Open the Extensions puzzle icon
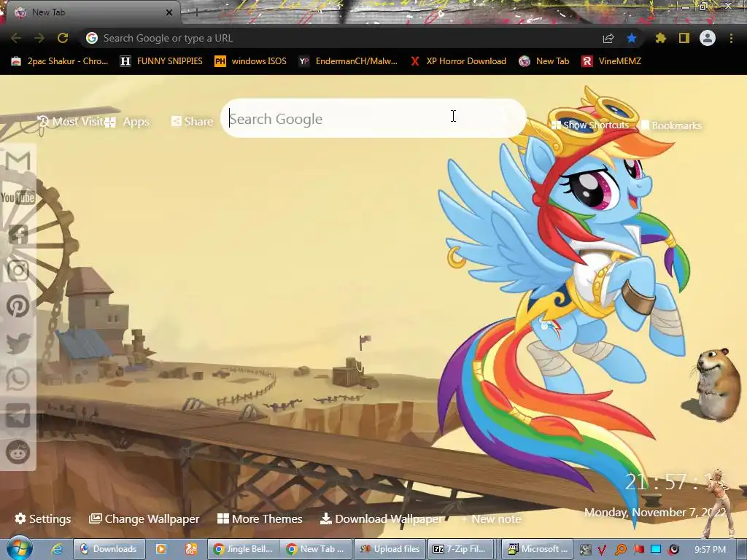Image resolution: width=747 pixels, height=560 pixels. click(x=660, y=38)
